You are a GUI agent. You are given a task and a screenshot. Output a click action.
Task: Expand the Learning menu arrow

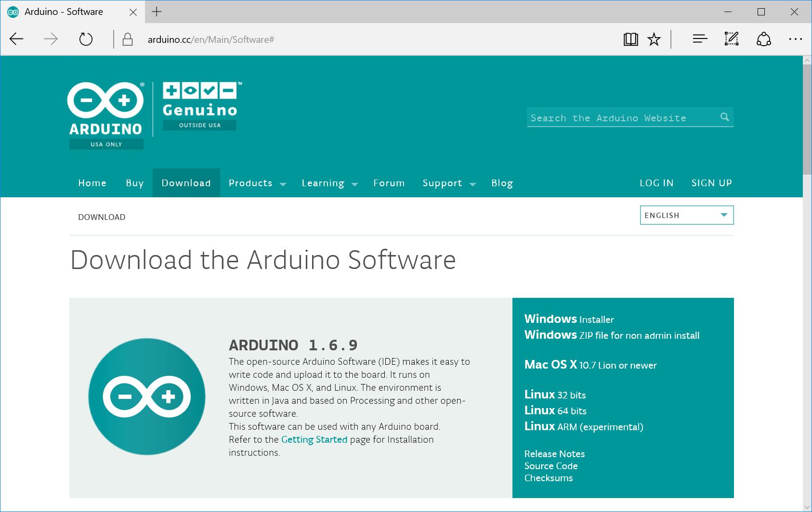[355, 184]
